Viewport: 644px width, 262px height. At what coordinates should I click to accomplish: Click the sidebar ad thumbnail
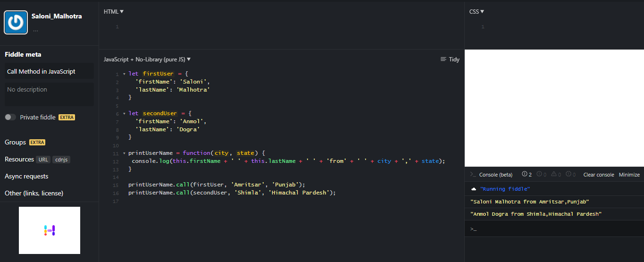click(x=50, y=230)
